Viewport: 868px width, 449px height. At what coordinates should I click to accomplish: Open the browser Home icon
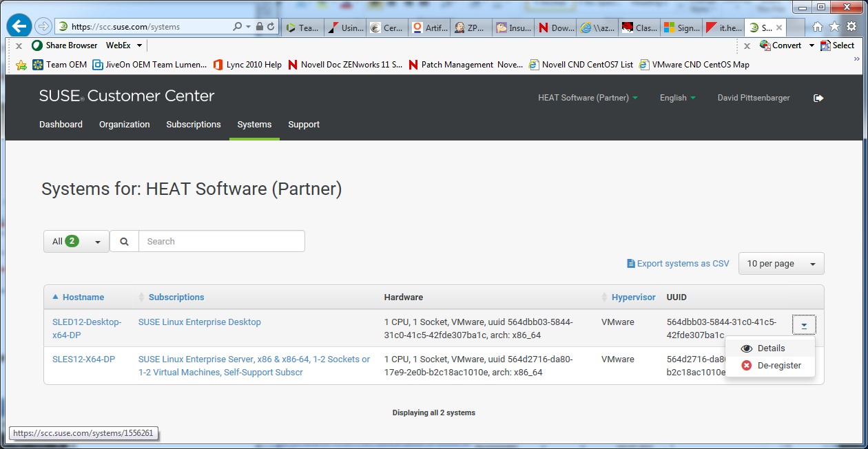click(x=818, y=27)
